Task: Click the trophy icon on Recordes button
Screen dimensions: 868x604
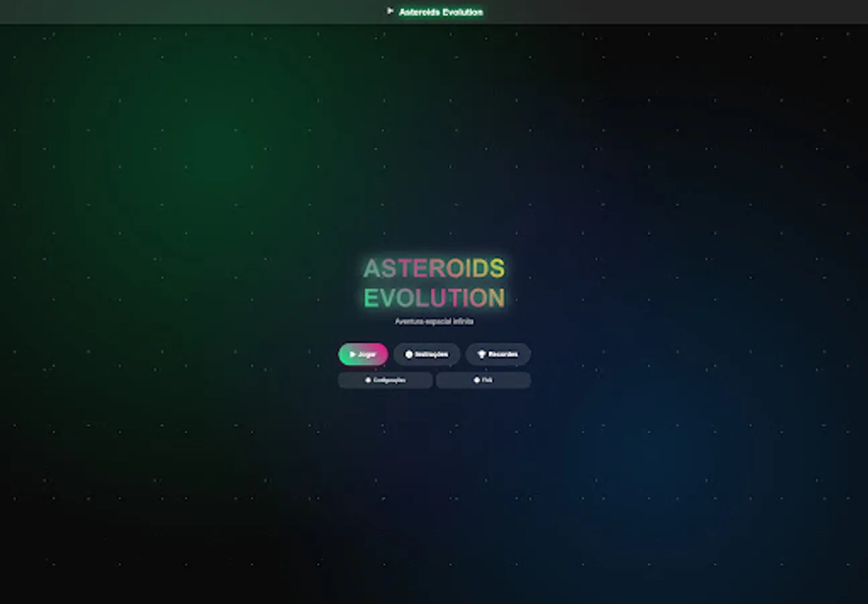Action: 481,354
